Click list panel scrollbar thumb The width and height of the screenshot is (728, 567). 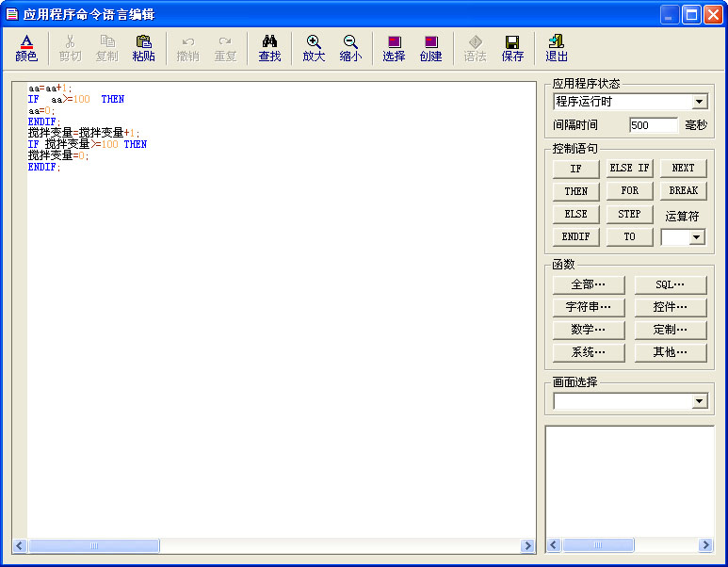(x=598, y=545)
